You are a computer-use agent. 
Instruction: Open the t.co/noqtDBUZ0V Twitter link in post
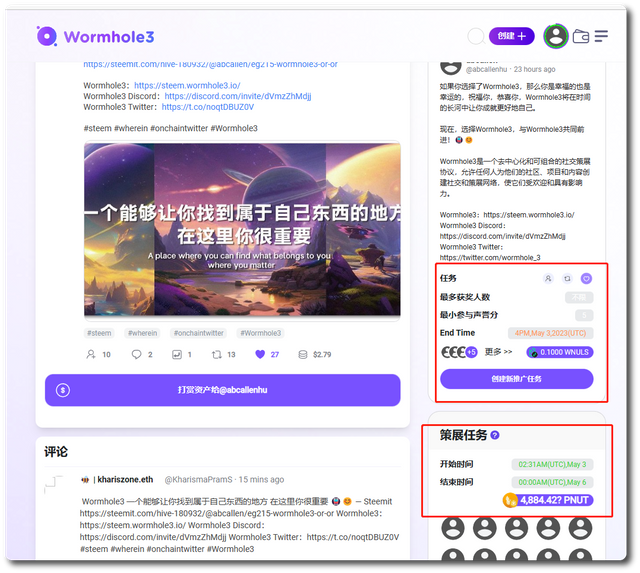[208, 107]
